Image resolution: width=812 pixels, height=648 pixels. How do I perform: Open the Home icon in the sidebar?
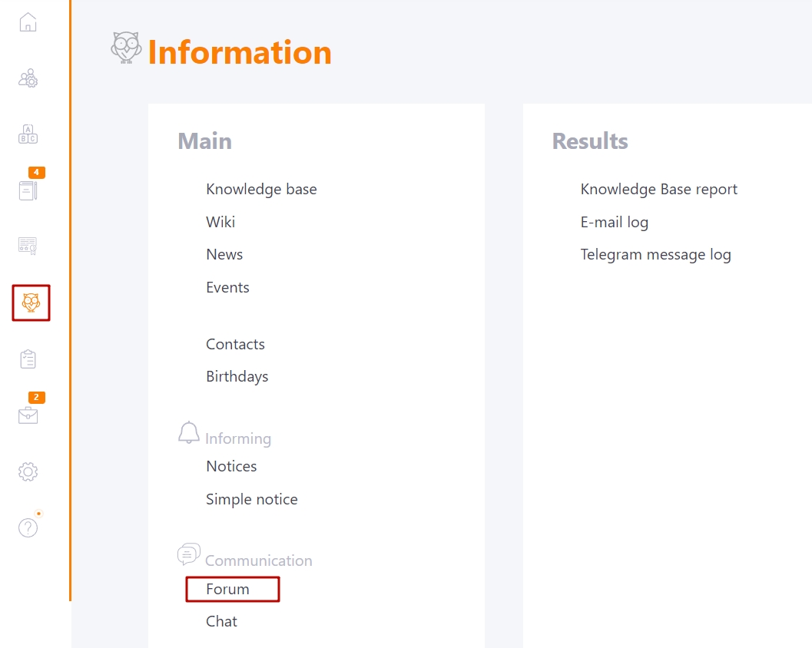coord(28,22)
